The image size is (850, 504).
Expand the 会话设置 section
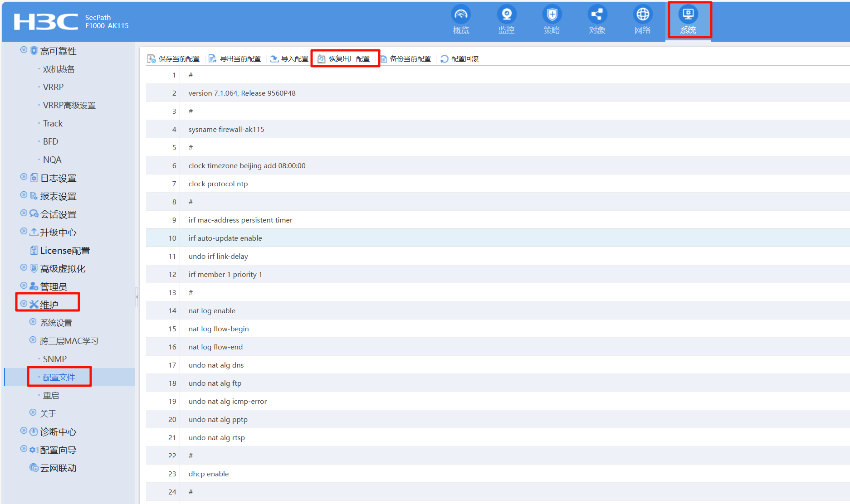click(x=24, y=213)
